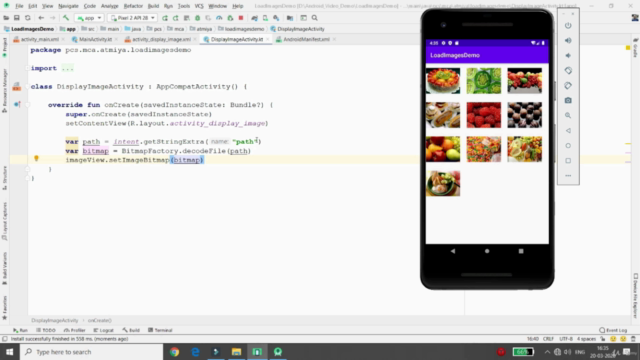Click Overview square in emulator side panel
Image resolution: width=640 pixels, height=360 pixels.
tap(568, 161)
